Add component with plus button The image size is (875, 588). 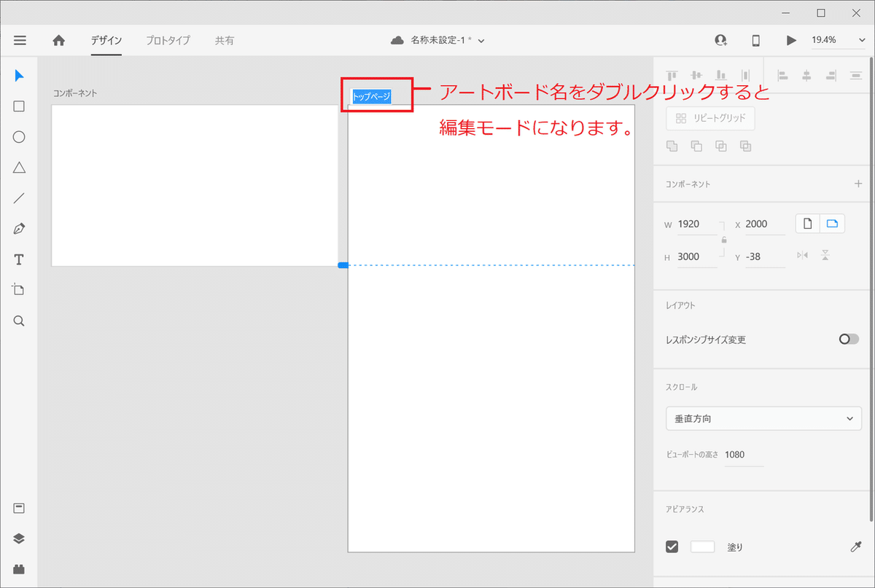(x=857, y=184)
